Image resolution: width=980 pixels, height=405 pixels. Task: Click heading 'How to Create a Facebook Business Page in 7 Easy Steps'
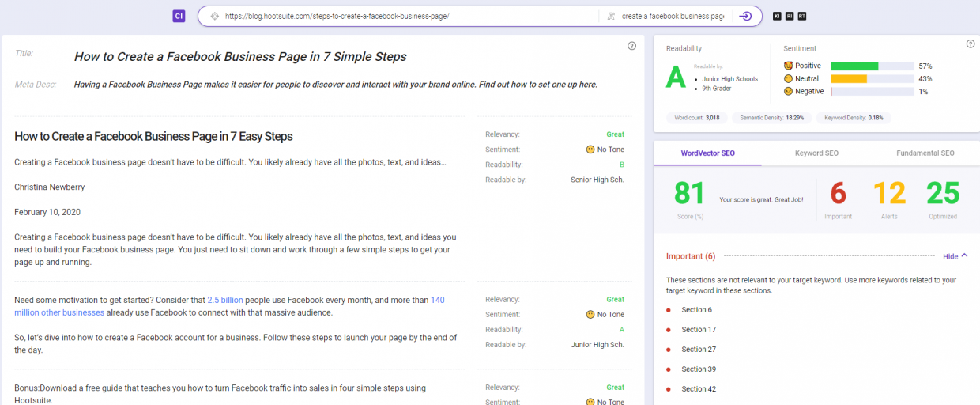153,137
